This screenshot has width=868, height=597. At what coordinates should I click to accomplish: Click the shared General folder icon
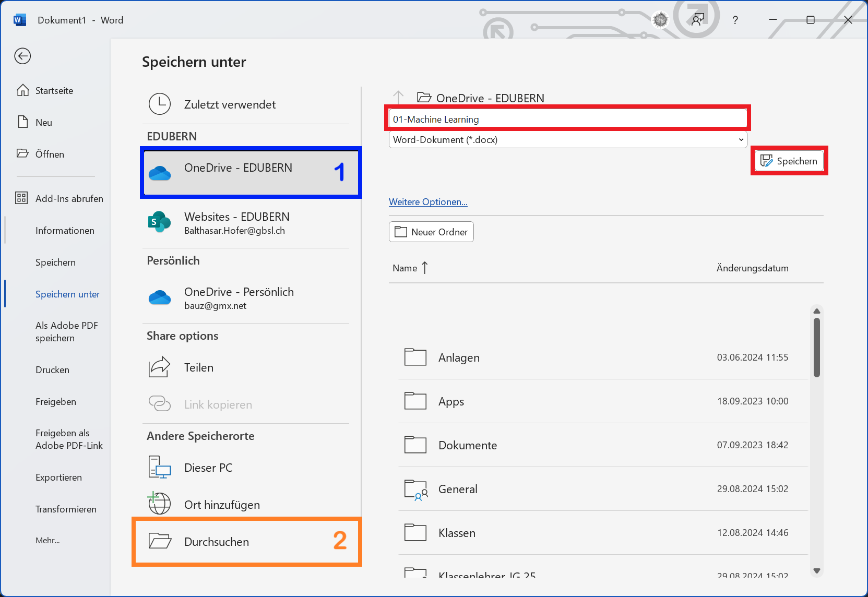(x=416, y=489)
